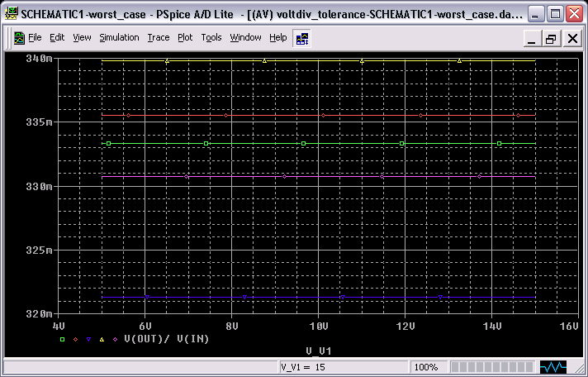The image size is (588, 377).
Task: Expand the Tools menu
Action: (x=211, y=38)
